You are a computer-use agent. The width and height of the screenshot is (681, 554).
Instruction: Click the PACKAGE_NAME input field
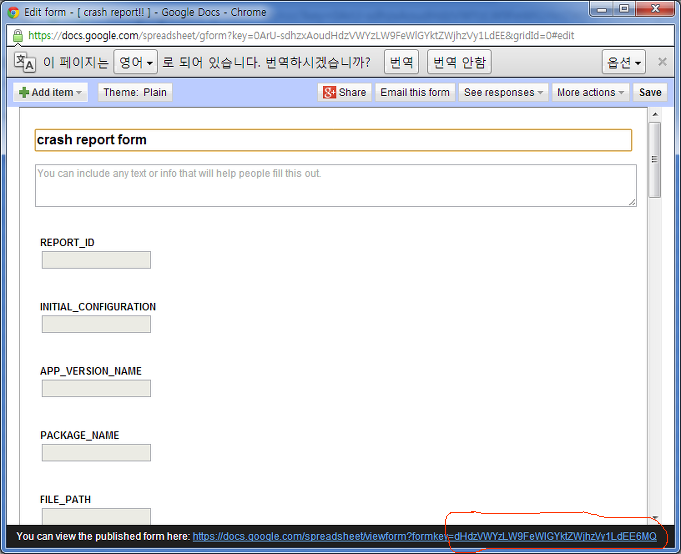pos(96,453)
